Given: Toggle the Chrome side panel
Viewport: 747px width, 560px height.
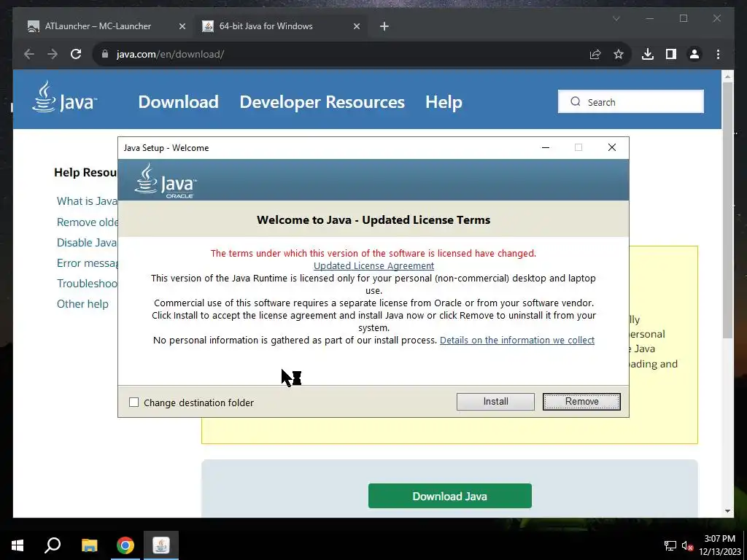Looking at the screenshot, I should [671, 54].
